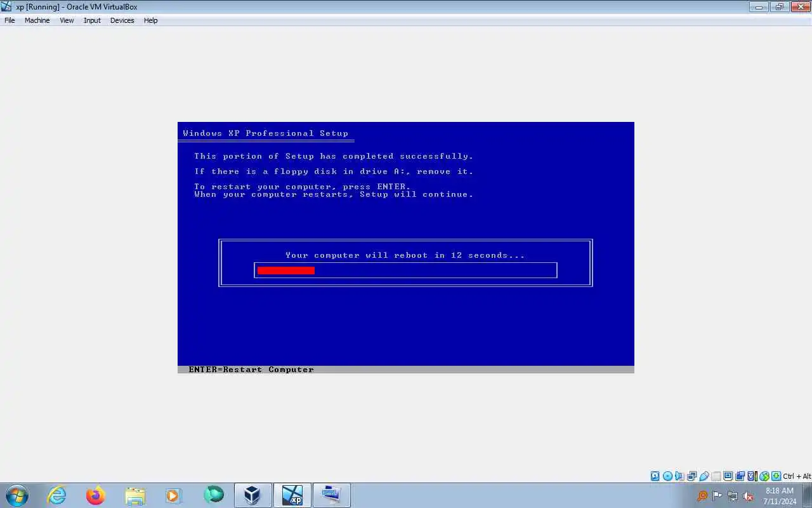Open the Machine menu

(x=37, y=20)
